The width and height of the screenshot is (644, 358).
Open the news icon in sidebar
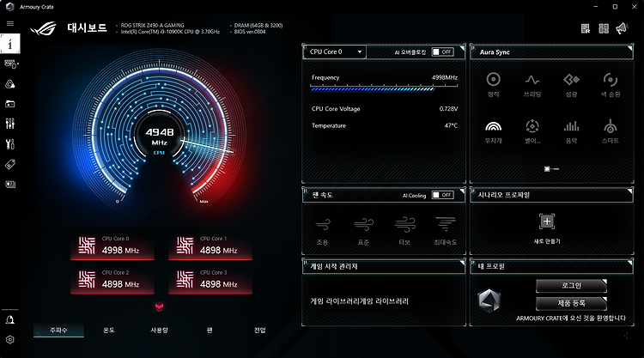10,185
